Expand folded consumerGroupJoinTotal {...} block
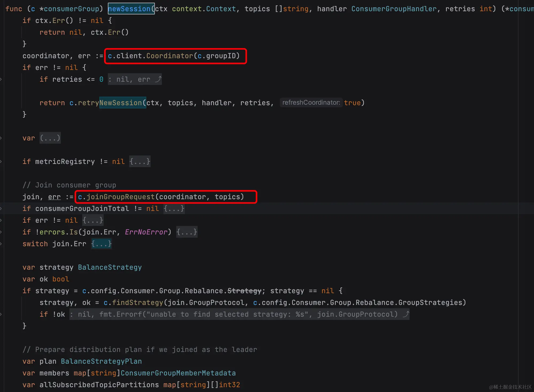 (x=174, y=209)
